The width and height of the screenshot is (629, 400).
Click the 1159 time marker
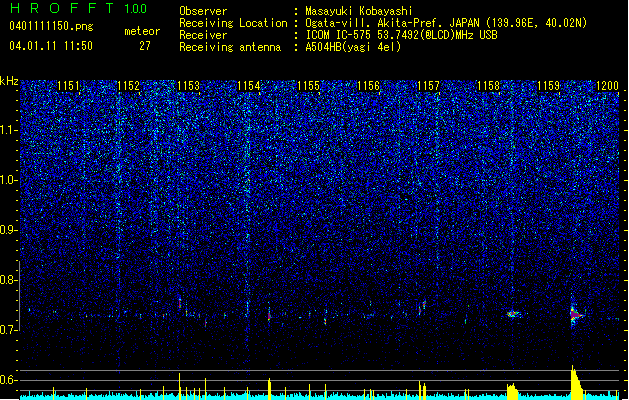[x=548, y=85]
